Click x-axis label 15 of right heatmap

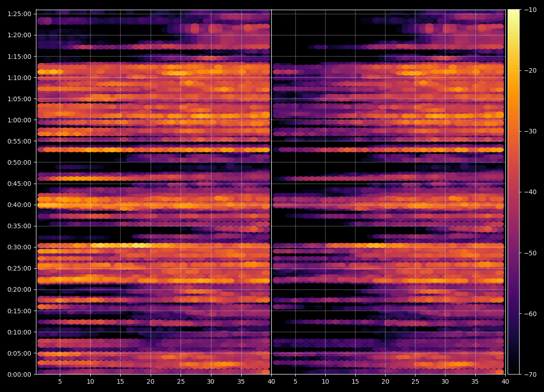355,381
